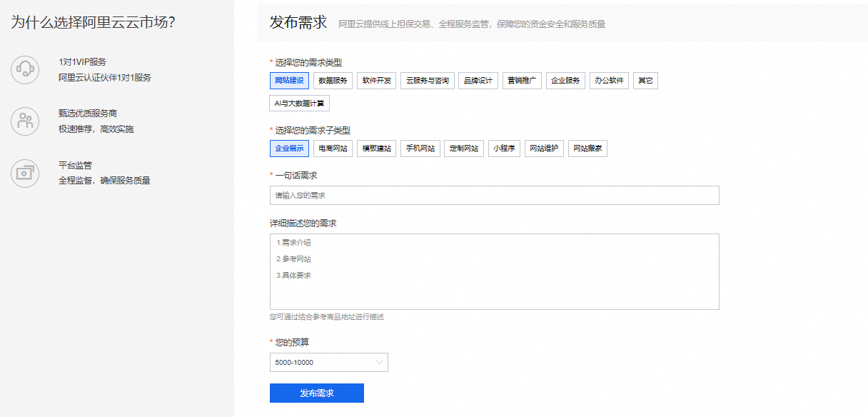The width and height of the screenshot is (868, 417).
Task: Select the 电商网站 subtype
Action: point(333,149)
